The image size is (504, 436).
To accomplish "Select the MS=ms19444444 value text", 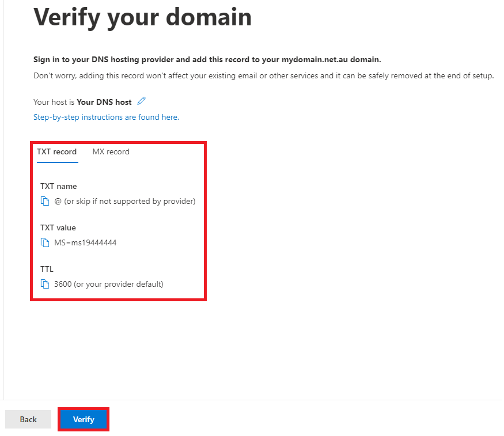I will pyautogui.click(x=85, y=242).
